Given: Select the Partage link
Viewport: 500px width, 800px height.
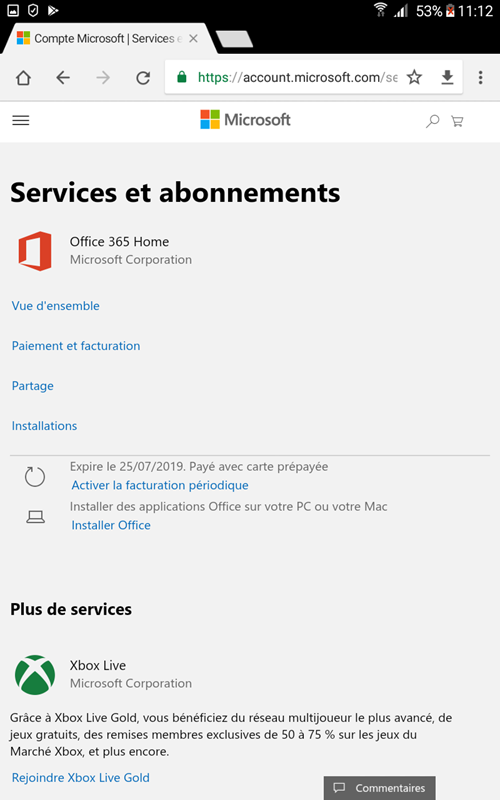Looking at the screenshot, I should coord(33,386).
